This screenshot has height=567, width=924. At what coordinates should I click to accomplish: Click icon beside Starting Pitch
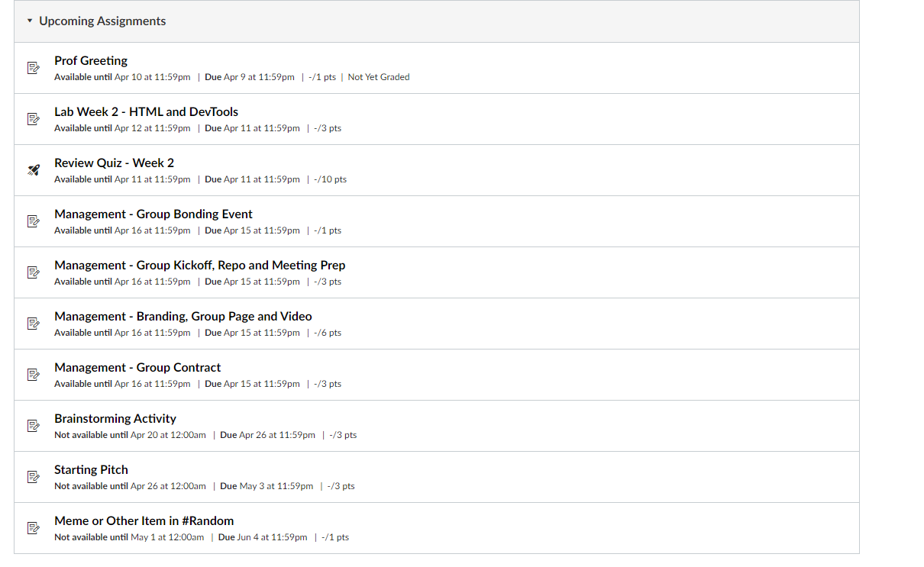click(33, 477)
